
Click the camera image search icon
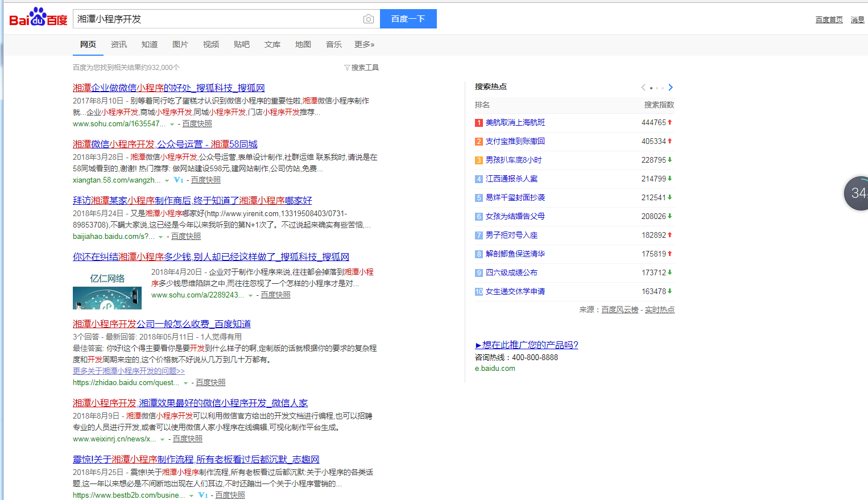369,19
